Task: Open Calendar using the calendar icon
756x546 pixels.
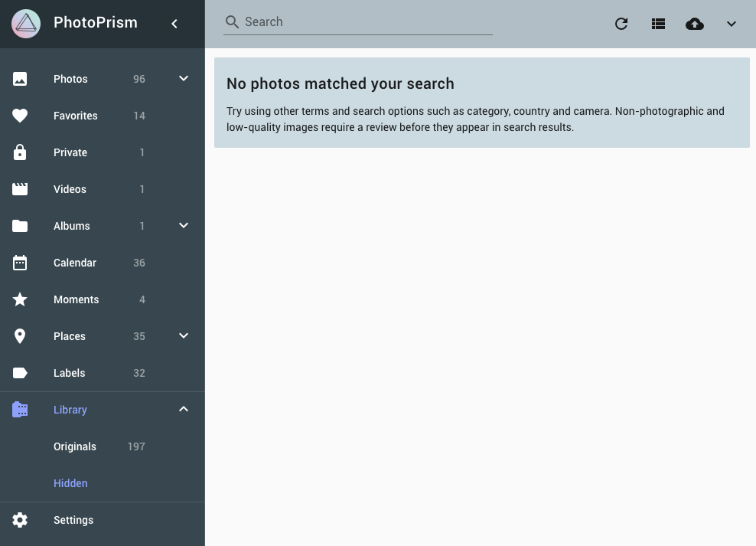Action: click(20, 263)
